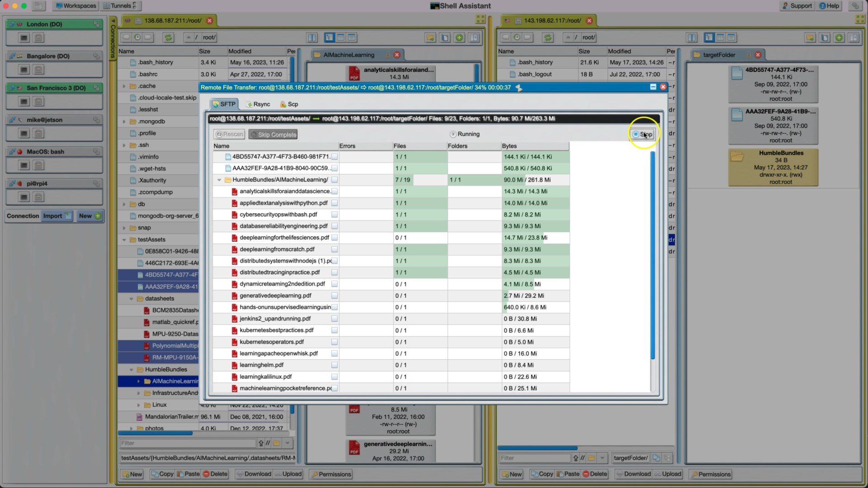The width and height of the screenshot is (868, 488).
Task: Tick checkbox beside kubernetesoperators.pdf
Action: point(335,342)
